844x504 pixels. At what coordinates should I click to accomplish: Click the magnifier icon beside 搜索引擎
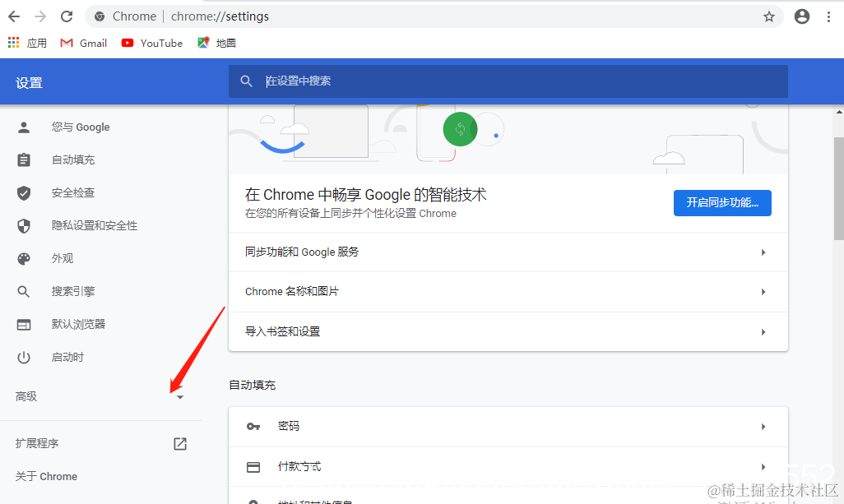[24, 292]
